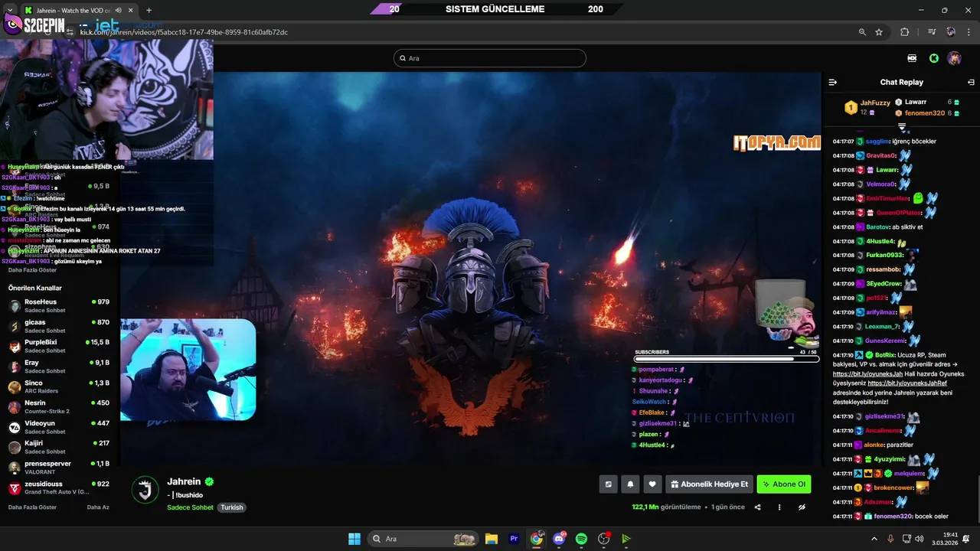This screenshot has width=980, height=551.
Task: Open a new browser tab with plus
Action: click(x=149, y=10)
